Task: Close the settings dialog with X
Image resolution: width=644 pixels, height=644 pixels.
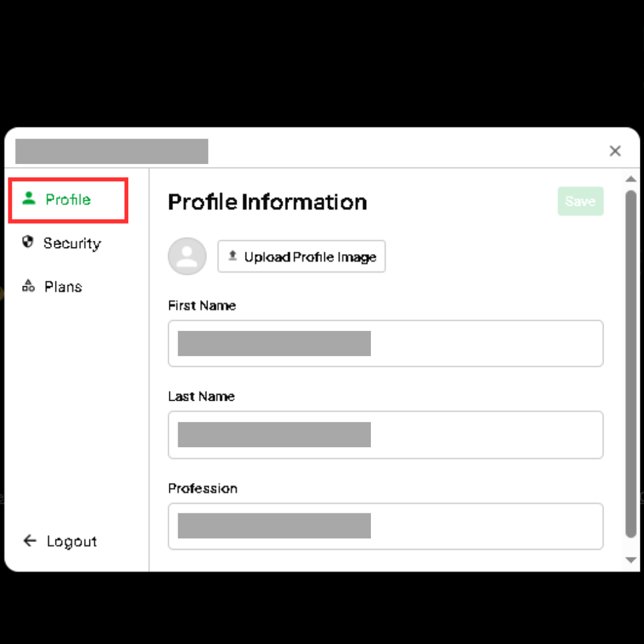Action: point(615,151)
